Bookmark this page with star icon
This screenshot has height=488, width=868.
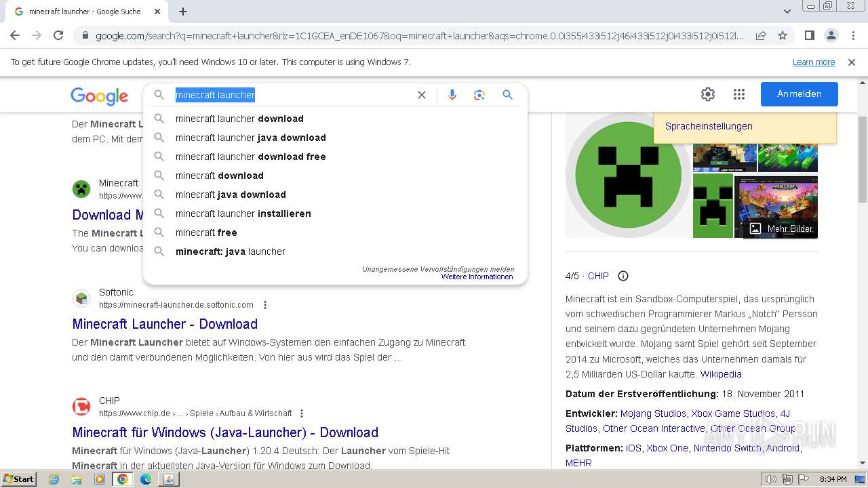click(x=783, y=35)
